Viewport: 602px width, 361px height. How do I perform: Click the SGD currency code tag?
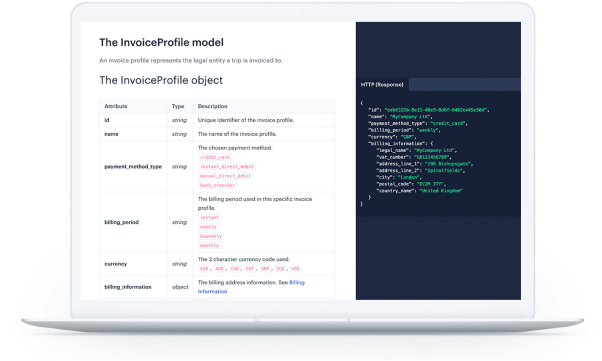click(280, 268)
